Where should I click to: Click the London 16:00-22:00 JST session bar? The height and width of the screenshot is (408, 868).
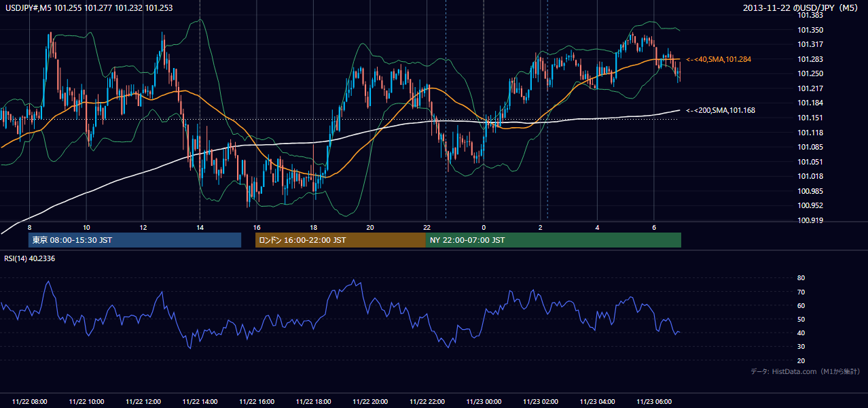coord(340,240)
